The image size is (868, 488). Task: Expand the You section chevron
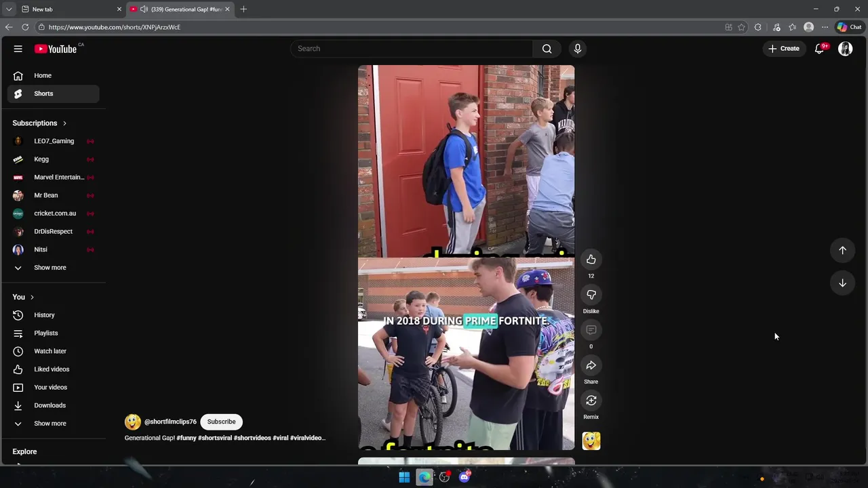click(x=32, y=298)
